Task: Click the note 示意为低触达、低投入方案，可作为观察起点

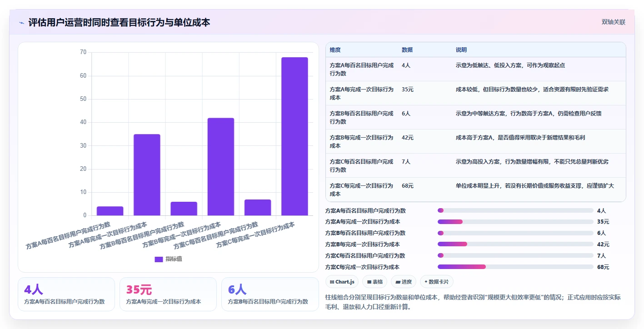Action: (510, 65)
